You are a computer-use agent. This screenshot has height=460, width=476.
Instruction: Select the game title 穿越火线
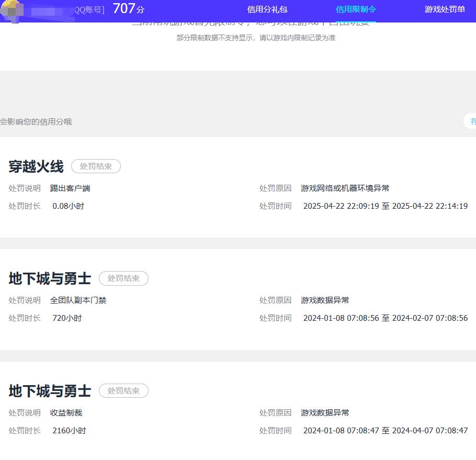tap(35, 166)
